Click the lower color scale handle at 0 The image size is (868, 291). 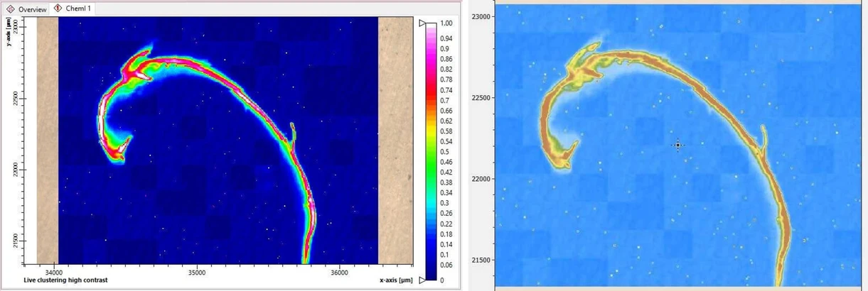click(422, 280)
